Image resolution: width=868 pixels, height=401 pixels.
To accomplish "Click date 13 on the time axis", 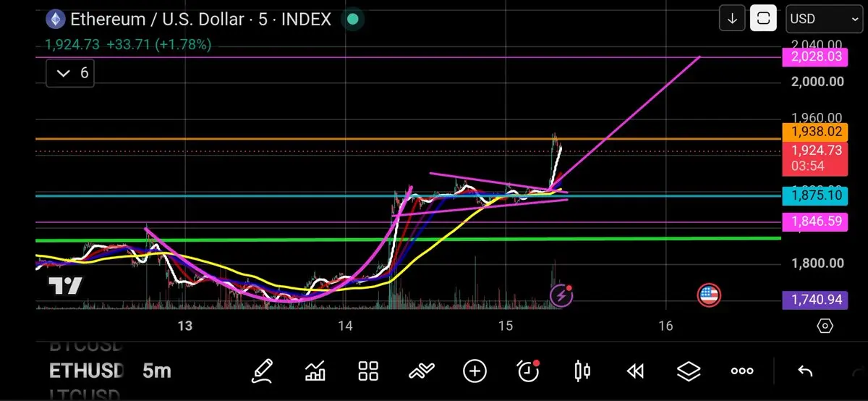I will tap(185, 326).
